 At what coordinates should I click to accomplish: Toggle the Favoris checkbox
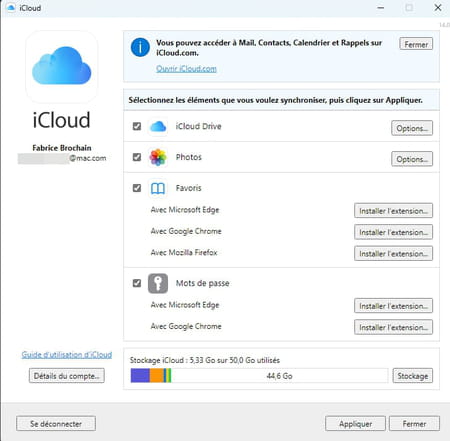[x=137, y=188]
